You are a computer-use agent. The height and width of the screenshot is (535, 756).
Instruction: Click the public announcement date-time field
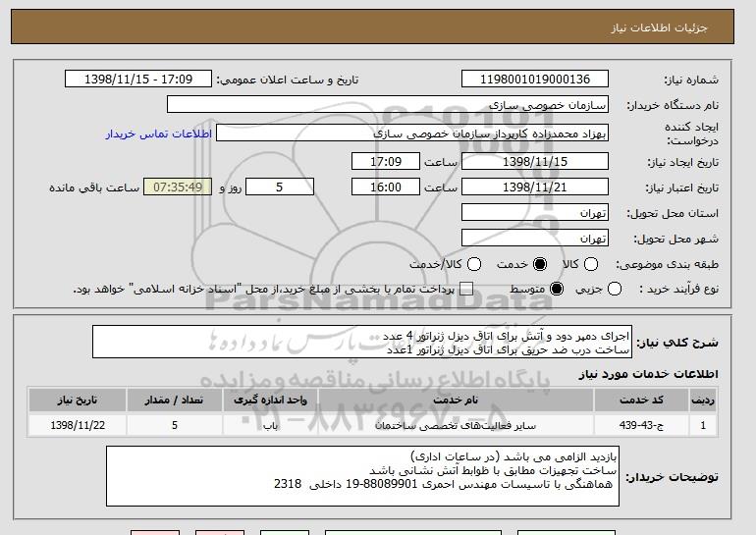click(x=138, y=80)
